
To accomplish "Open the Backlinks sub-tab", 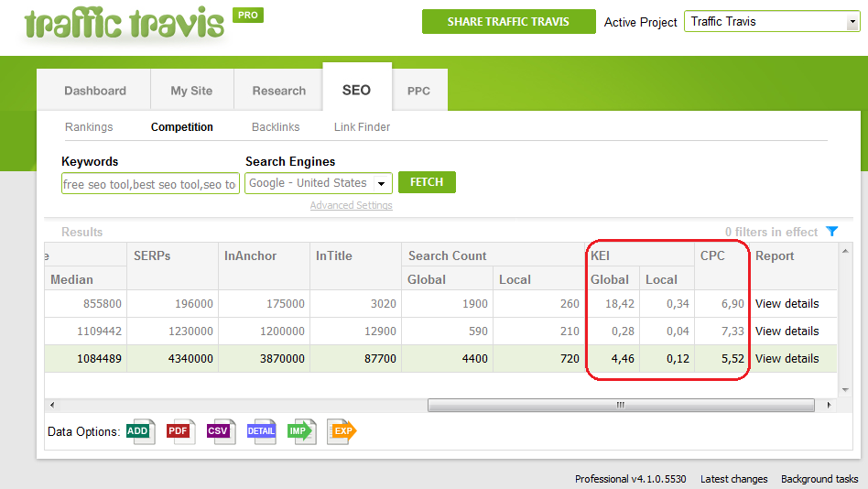I will [276, 126].
